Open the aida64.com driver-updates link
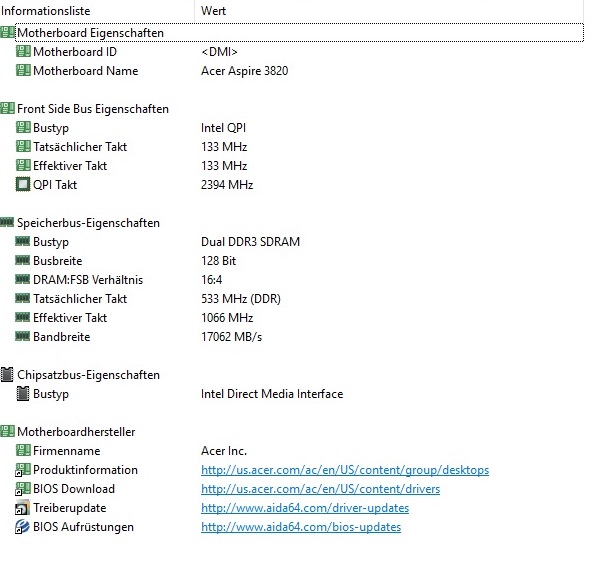The image size is (610, 571). pos(305,508)
